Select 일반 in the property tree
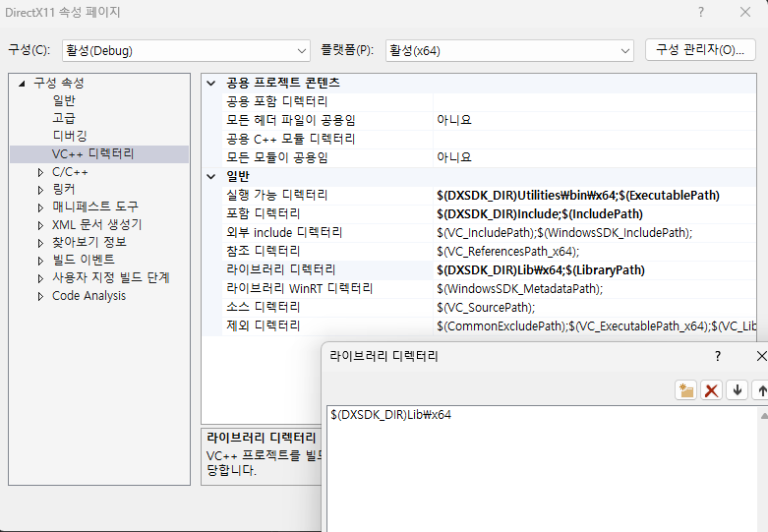Image resolution: width=768 pixels, height=532 pixels. point(64,100)
